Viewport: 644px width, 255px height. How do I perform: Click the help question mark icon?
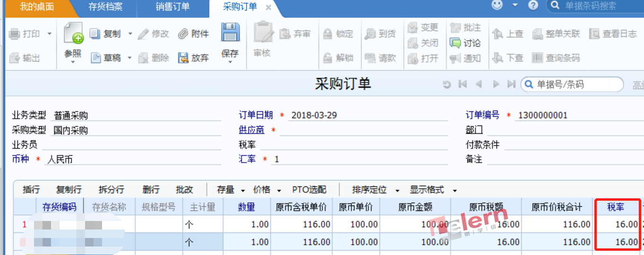[533, 5]
